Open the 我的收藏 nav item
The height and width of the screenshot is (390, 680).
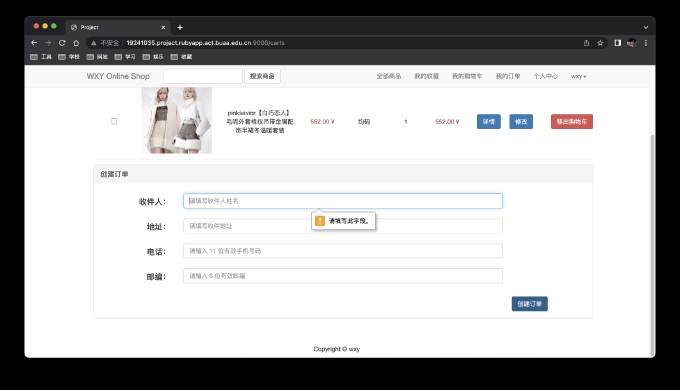pyautogui.click(x=426, y=76)
